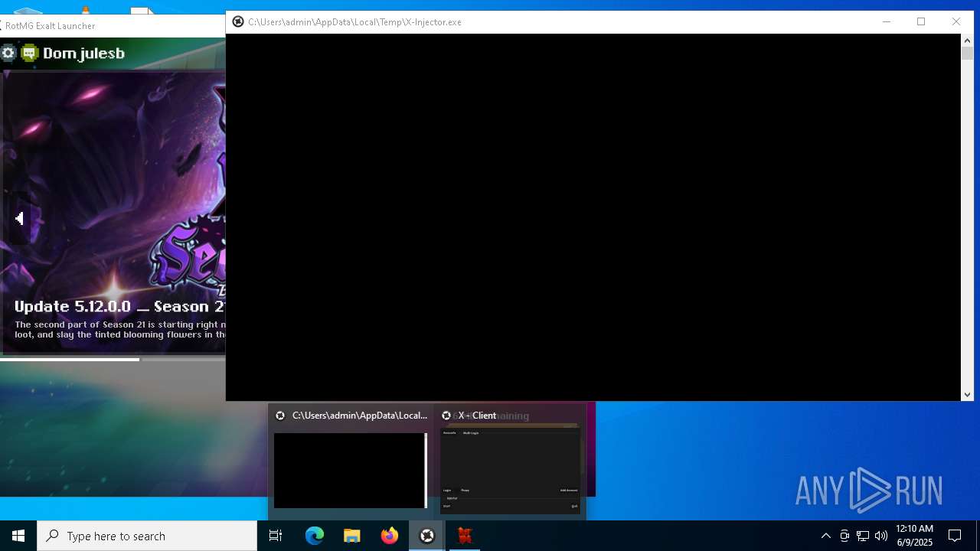Viewport: 980px width, 551px height.
Task: Open the notification center icon
Action: pos(955,536)
